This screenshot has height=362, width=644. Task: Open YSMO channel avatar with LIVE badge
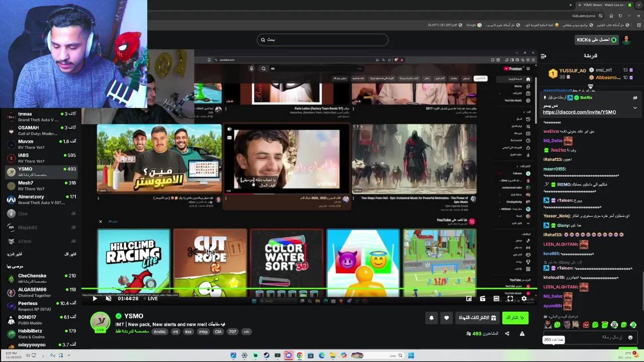[x=100, y=322]
